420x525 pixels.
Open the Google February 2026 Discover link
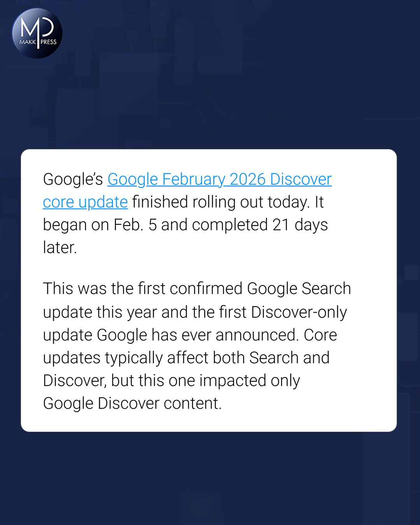pos(219,179)
